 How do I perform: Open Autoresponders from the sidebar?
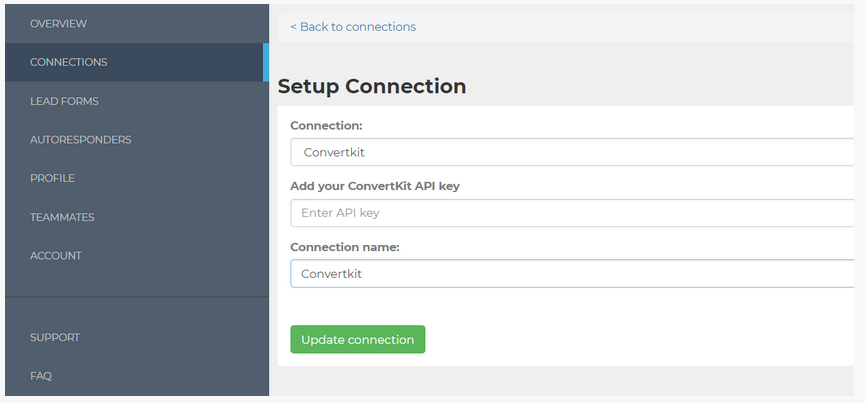[x=80, y=140]
